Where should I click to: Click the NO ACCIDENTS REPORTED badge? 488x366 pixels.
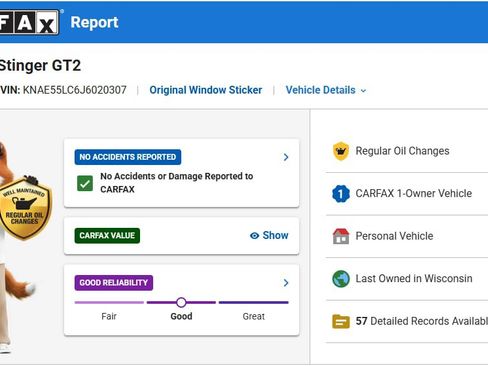click(x=128, y=157)
